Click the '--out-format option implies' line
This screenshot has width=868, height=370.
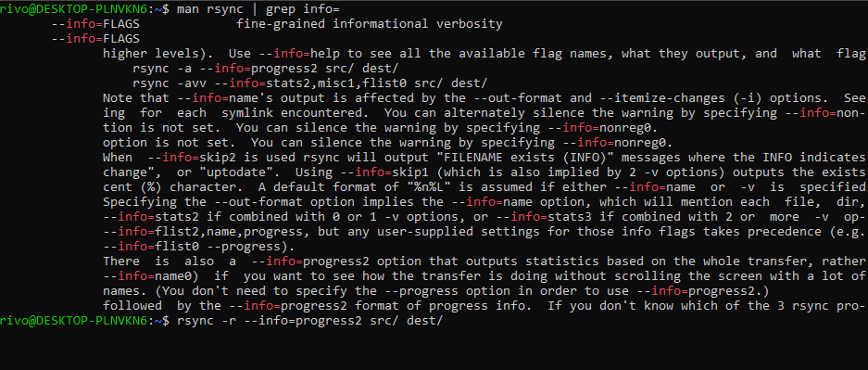(x=484, y=202)
